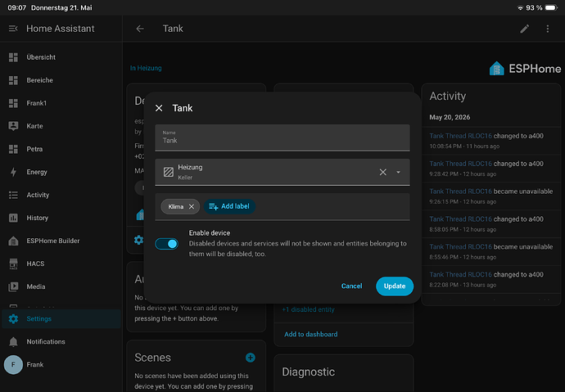Collapse the Home Assistant sidebar menu icon

pyautogui.click(x=13, y=29)
